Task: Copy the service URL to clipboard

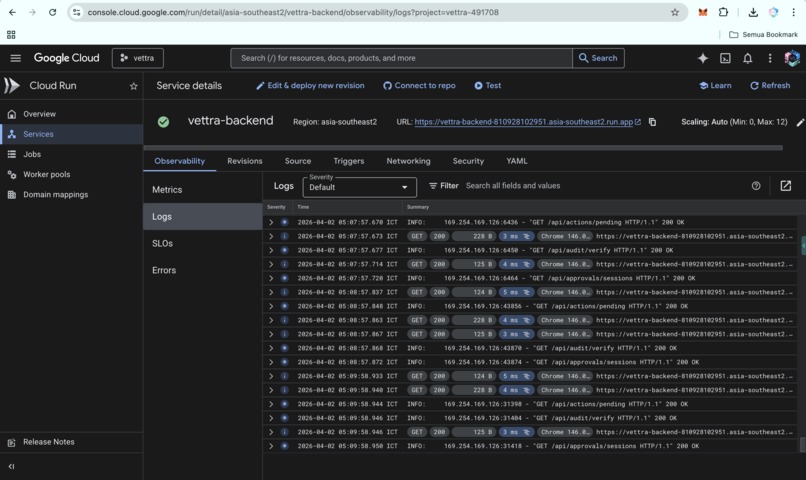Action: (x=652, y=122)
